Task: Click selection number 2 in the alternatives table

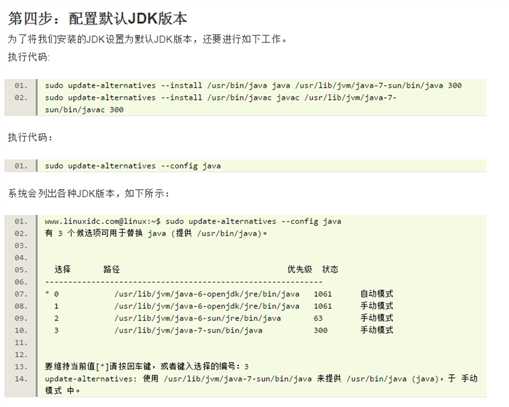Action: pyautogui.click(x=56, y=318)
